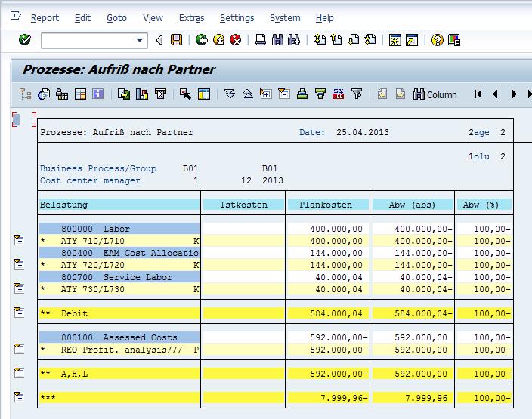Screen dimensions: 532x419
Task: Click the export report icon with green arrow
Action: [124, 94]
